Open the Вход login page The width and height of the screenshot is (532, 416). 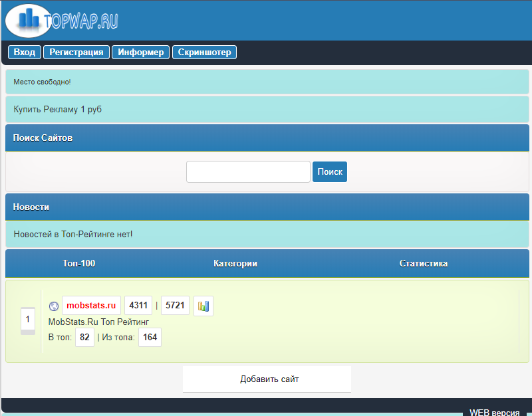click(25, 52)
